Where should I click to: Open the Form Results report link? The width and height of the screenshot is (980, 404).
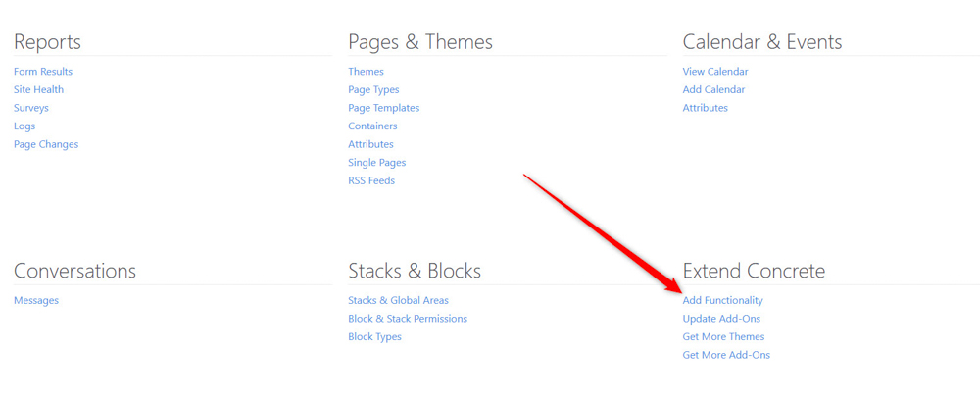coord(43,72)
